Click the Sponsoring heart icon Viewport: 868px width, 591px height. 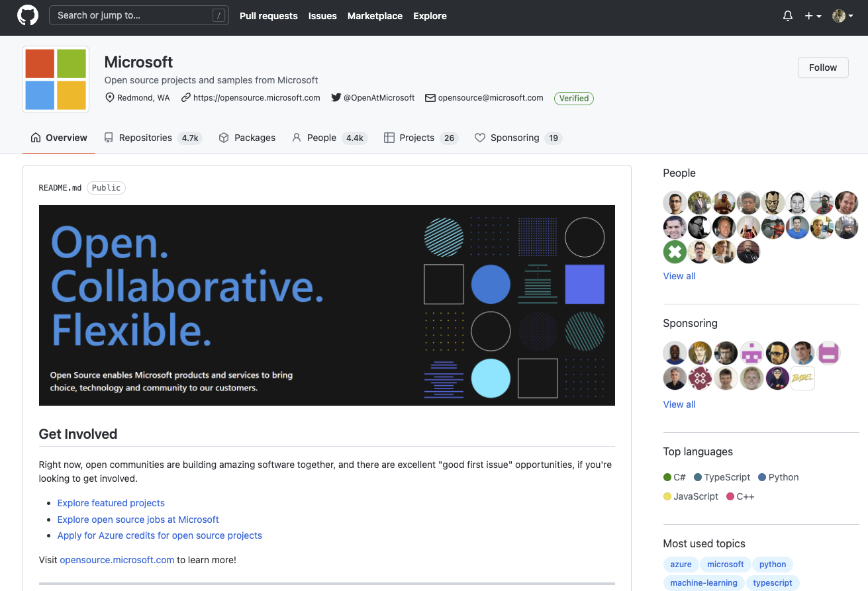pos(480,138)
